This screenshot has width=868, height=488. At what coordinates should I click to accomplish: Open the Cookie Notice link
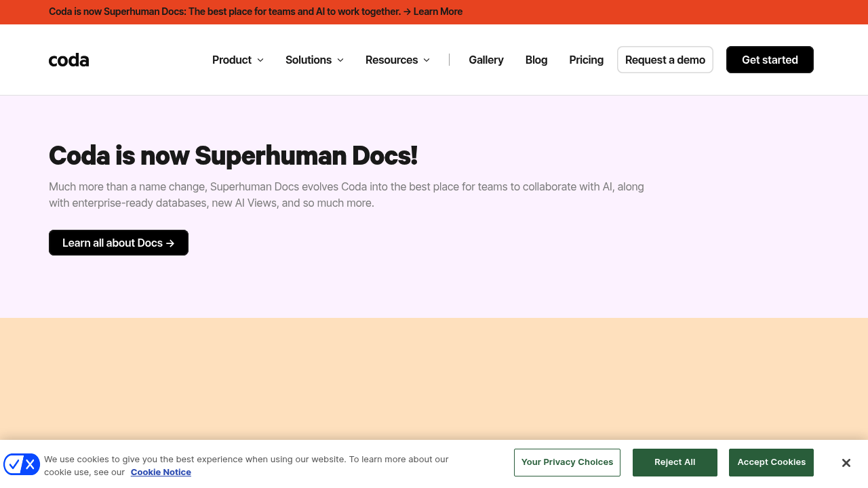pos(161,472)
